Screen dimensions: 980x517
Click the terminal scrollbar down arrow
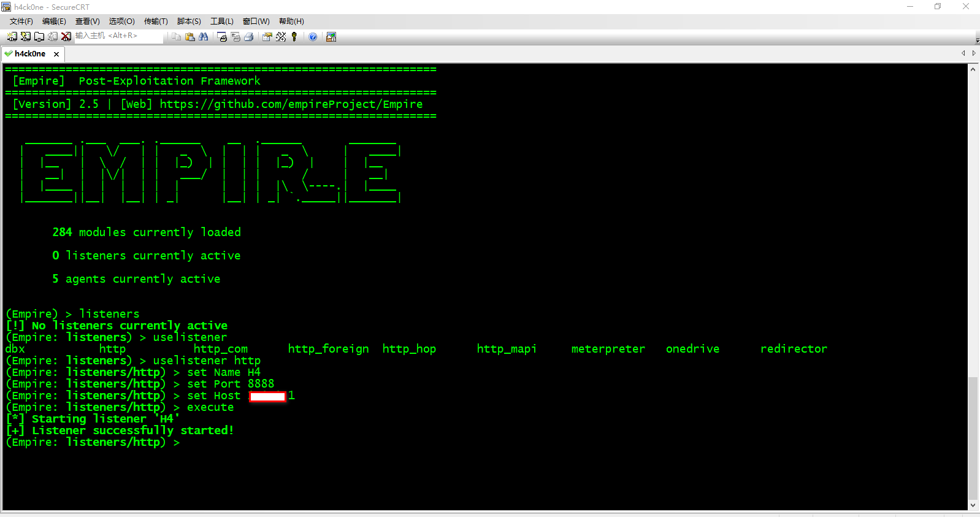point(973,505)
